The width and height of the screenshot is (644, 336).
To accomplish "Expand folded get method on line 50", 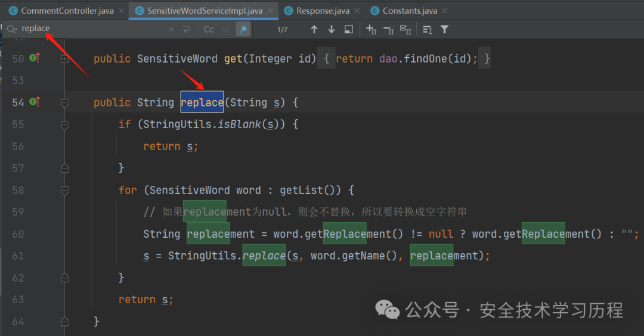I will tap(64, 59).
